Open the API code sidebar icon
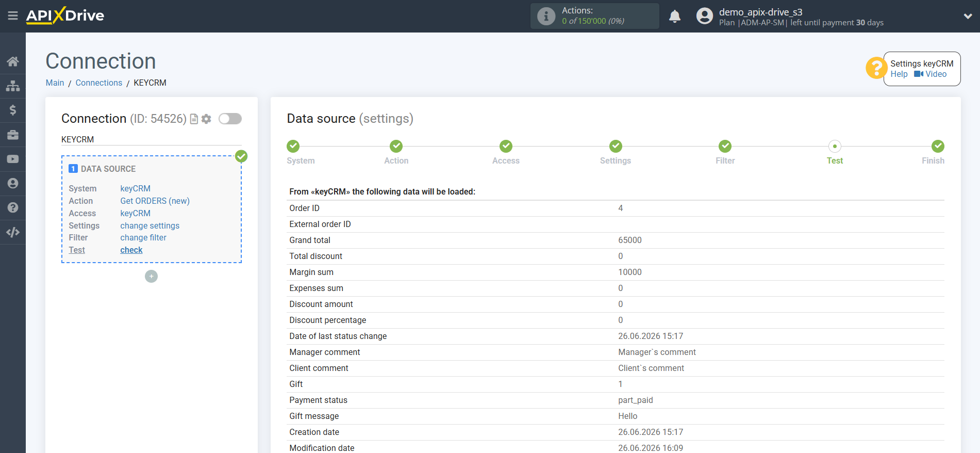Screen dimensions: 980x453 (x=13, y=232)
